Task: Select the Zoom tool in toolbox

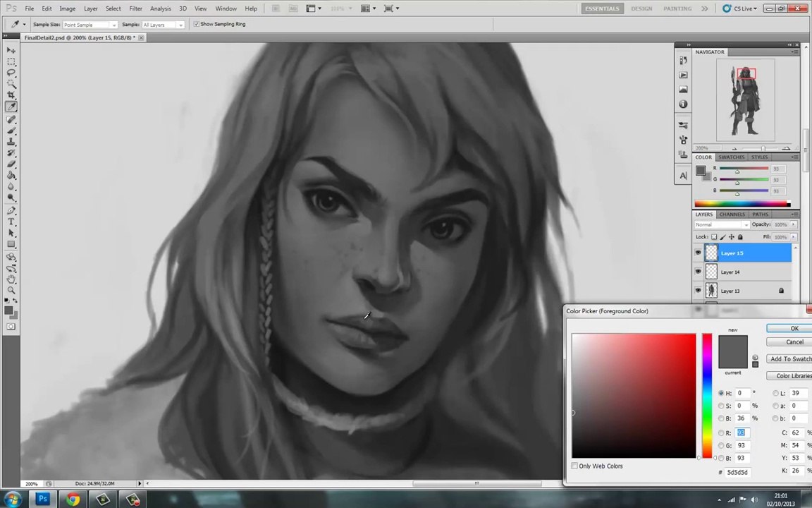Action: click(x=11, y=290)
